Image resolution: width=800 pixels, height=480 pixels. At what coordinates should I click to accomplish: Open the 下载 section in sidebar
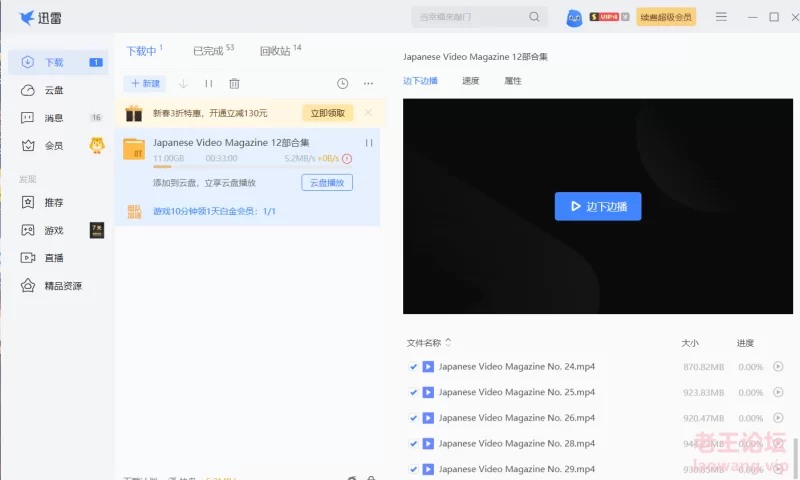tap(58, 62)
